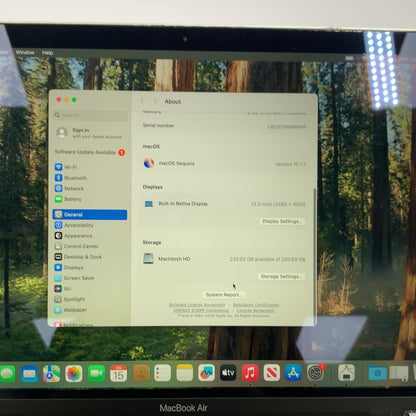Click the Built-in Retina Display icon
The image size is (416, 416).
pyautogui.click(x=149, y=204)
